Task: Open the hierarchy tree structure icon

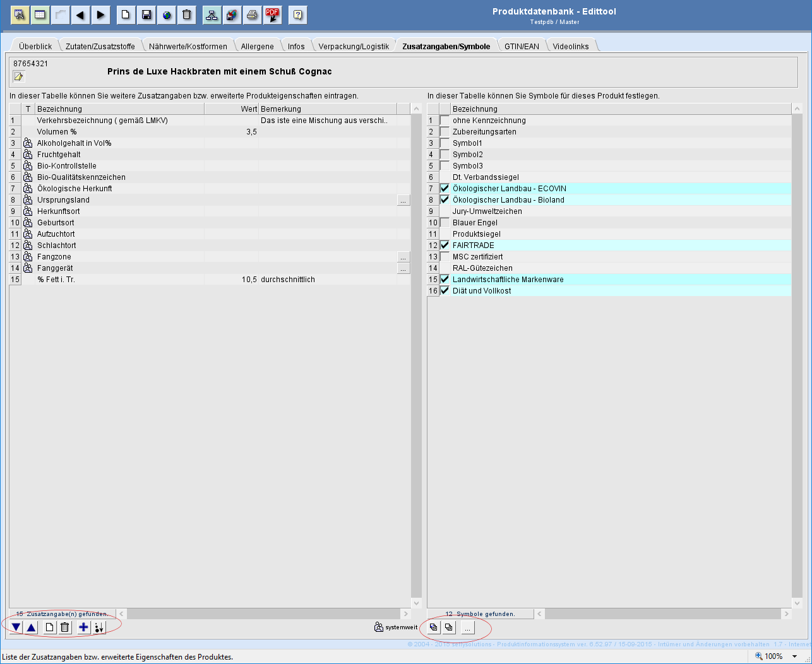Action: [212, 15]
